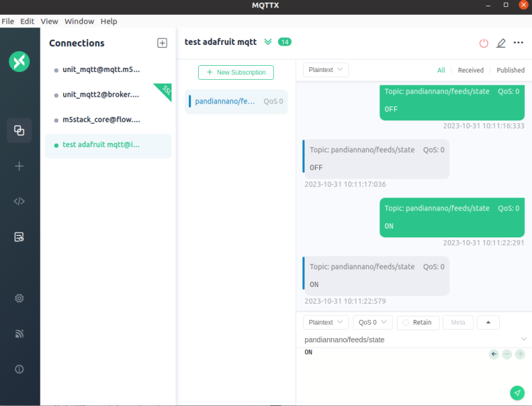Image resolution: width=532 pixels, height=406 pixels.
Task: Select the unit_mqtt2@broker.... connection
Action: [x=108, y=95]
